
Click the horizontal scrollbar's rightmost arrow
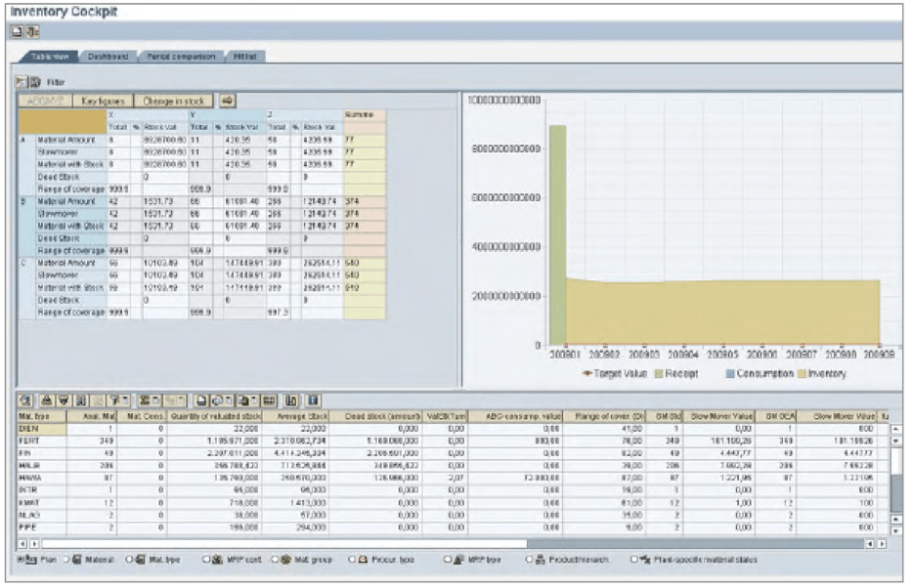(x=882, y=544)
